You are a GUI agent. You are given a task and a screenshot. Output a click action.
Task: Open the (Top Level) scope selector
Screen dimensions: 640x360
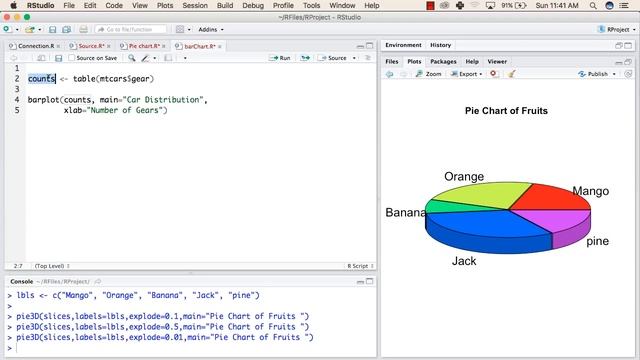[x=52, y=266]
